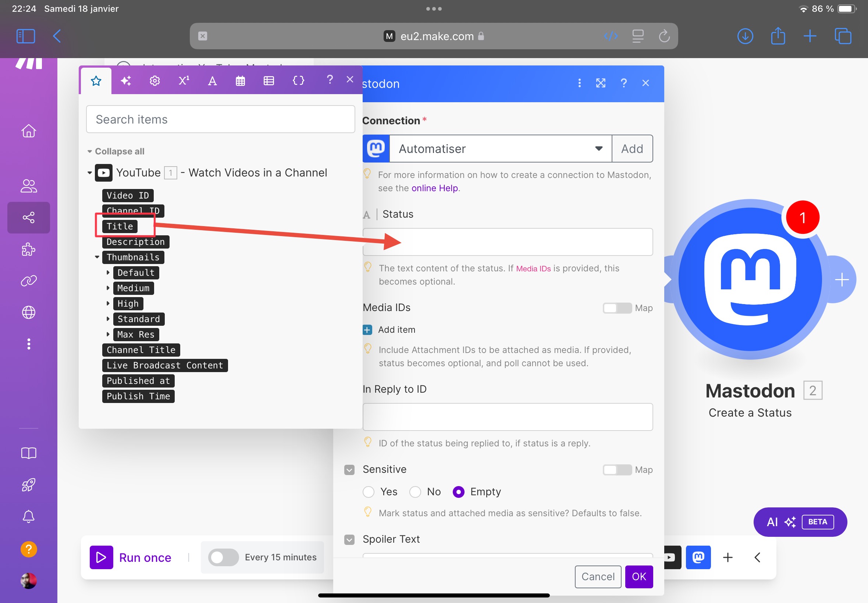Image resolution: width=868 pixels, height=603 pixels.
Task: Add item to Media IDs
Action: point(389,330)
